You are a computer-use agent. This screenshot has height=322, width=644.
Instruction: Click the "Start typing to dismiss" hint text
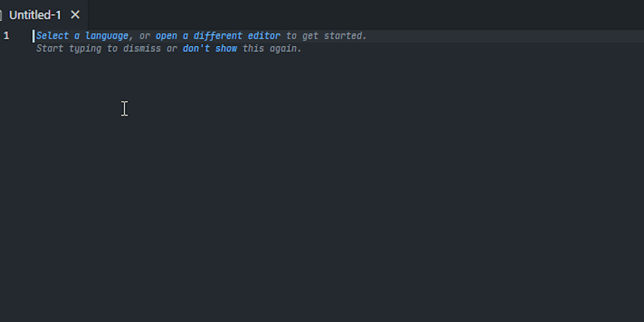point(98,48)
